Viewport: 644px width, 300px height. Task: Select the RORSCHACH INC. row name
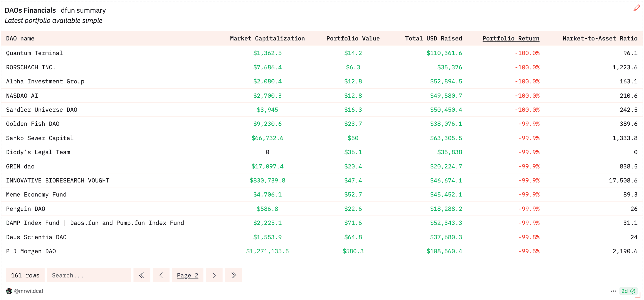31,67
